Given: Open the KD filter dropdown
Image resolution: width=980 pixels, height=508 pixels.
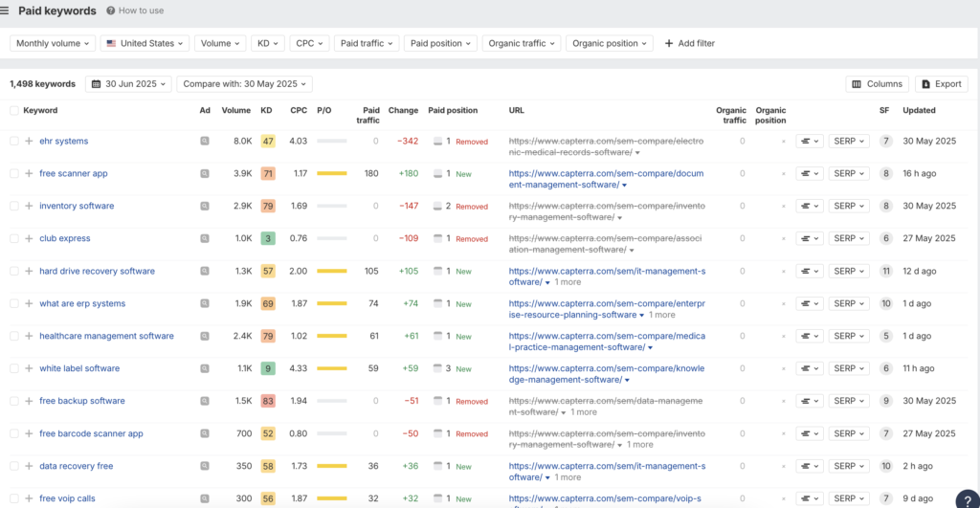Looking at the screenshot, I should [x=268, y=43].
